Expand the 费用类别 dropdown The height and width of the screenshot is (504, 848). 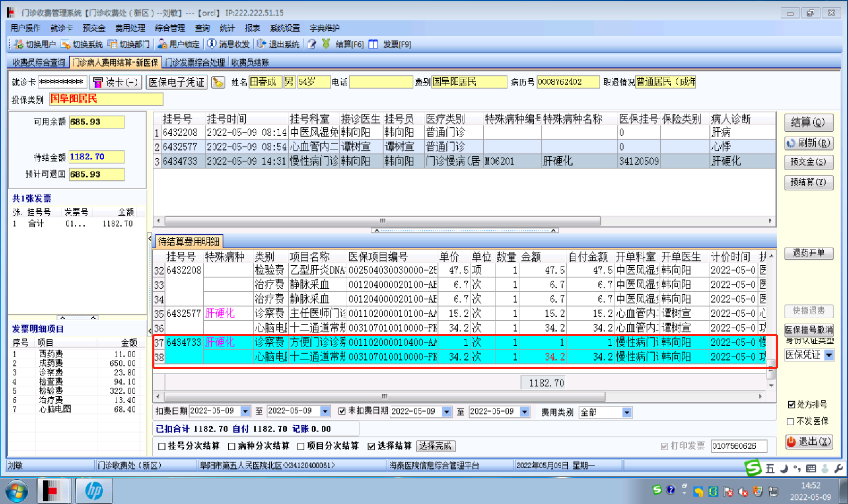[x=627, y=412]
